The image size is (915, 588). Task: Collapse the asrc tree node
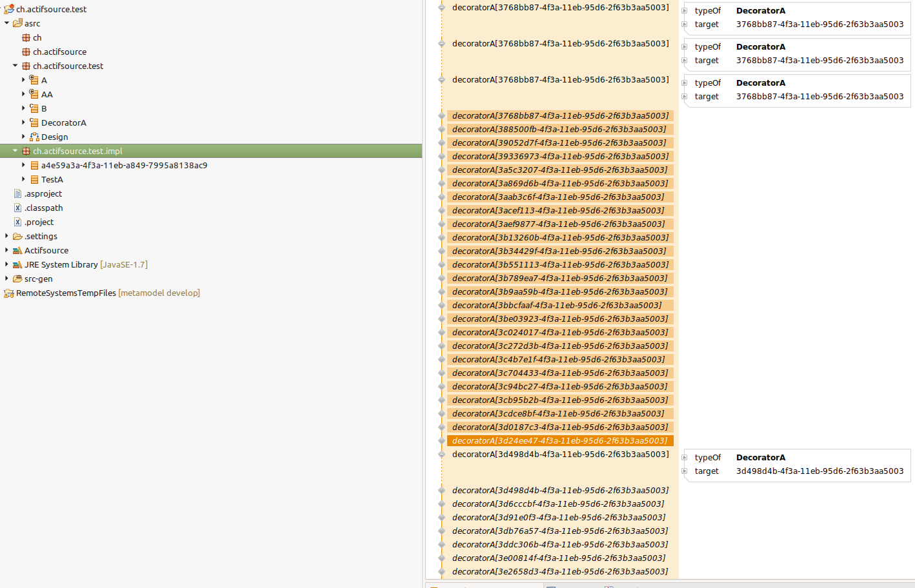(6, 23)
